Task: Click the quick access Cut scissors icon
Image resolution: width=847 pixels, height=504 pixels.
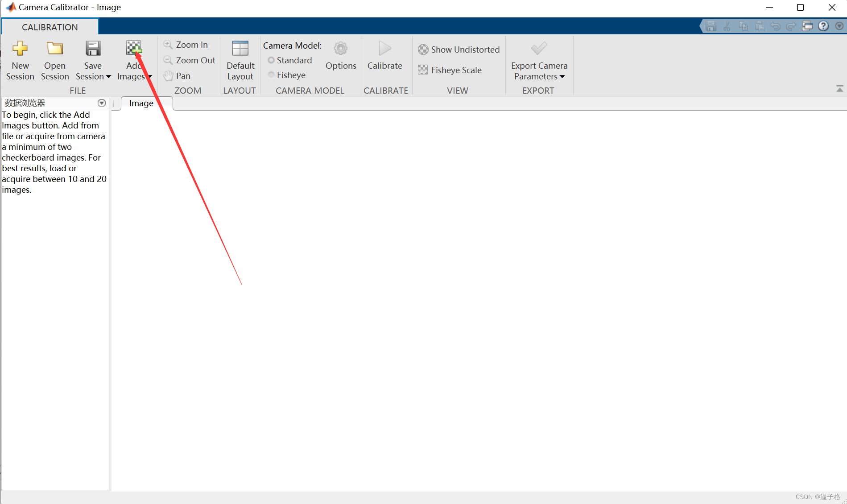Action: (x=727, y=26)
